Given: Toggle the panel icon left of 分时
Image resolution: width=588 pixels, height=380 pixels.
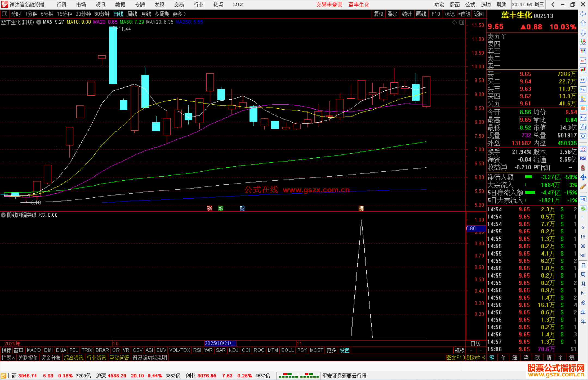Looking at the screenshot, I should (5, 14).
